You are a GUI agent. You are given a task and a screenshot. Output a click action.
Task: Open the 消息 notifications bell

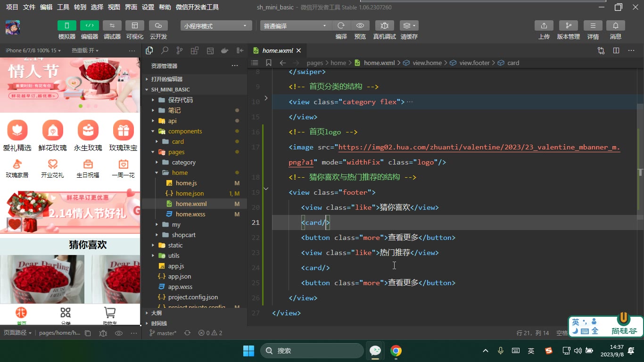[x=616, y=25]
